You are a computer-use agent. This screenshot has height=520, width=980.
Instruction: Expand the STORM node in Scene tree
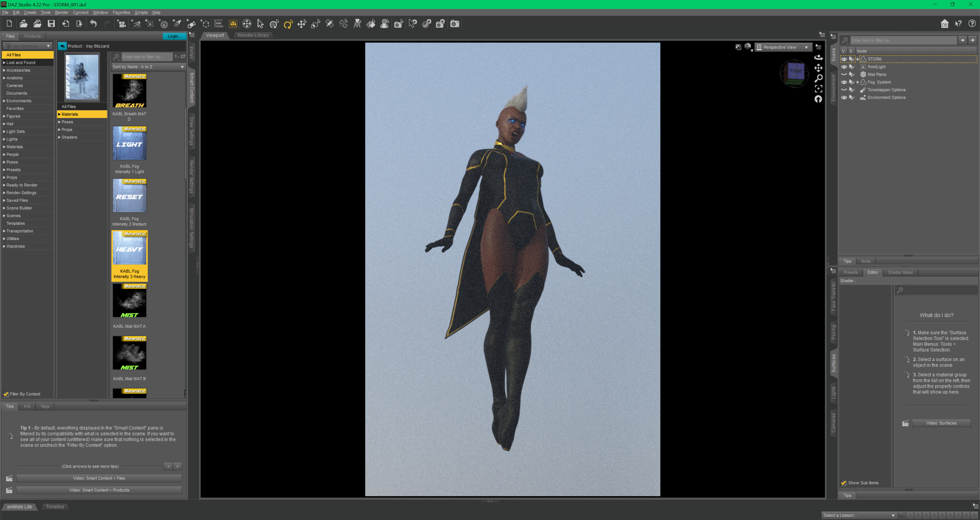[857, 59]
